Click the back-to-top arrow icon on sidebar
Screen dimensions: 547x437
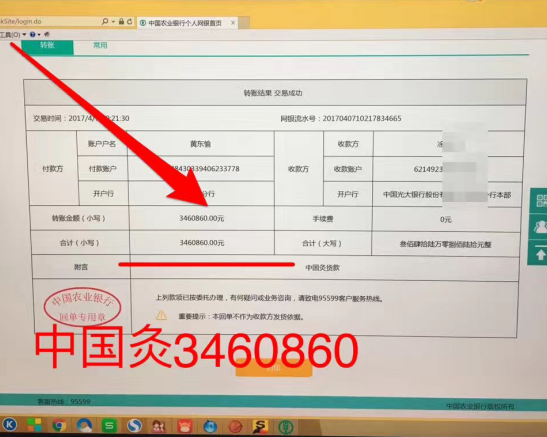click(x=539, y=253)
